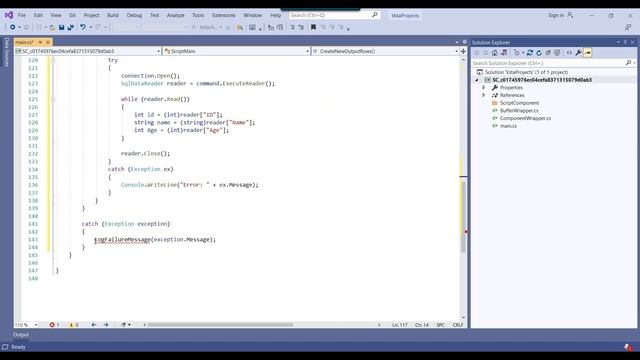Image resolution: width=640 pixels, height=360 pixels.
Task: Click the View Code icon in Solution Explorer
Action: (569, 53)
